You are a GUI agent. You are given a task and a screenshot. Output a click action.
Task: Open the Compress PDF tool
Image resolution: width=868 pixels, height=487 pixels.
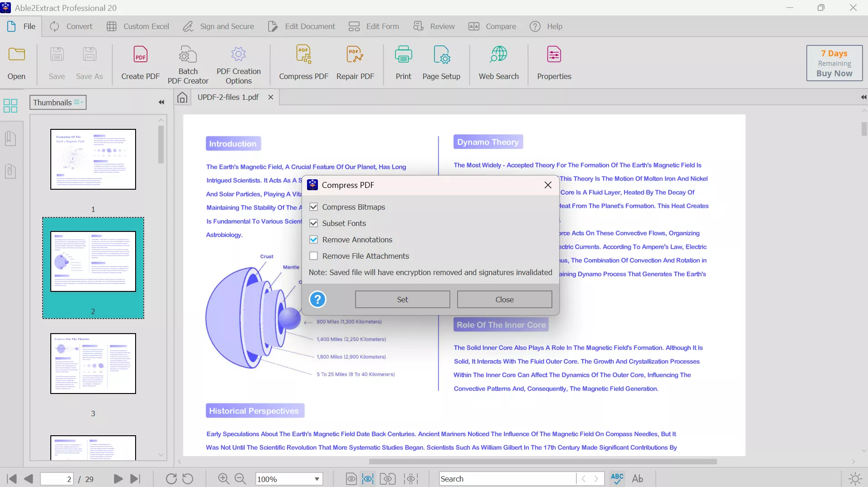tap(303, 64)
